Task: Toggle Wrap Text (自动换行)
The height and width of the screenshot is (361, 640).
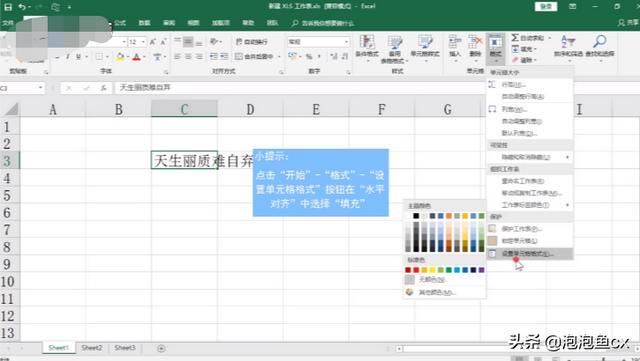Action: pos(251,42)
